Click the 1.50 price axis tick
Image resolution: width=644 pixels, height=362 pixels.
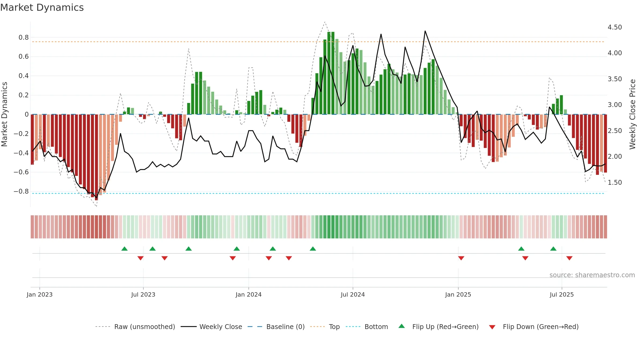tap(615, 183)
